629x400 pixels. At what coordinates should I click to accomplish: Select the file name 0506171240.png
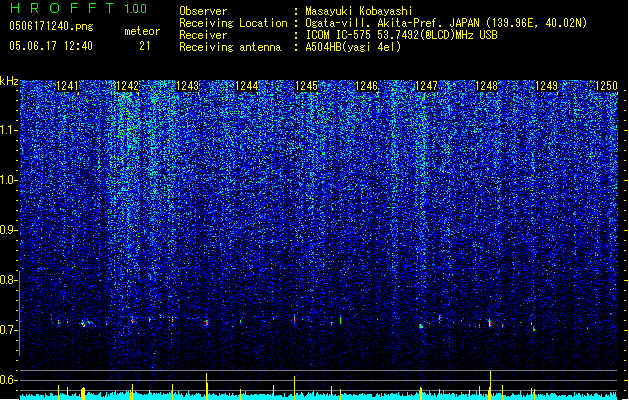[x=51, y=26]
